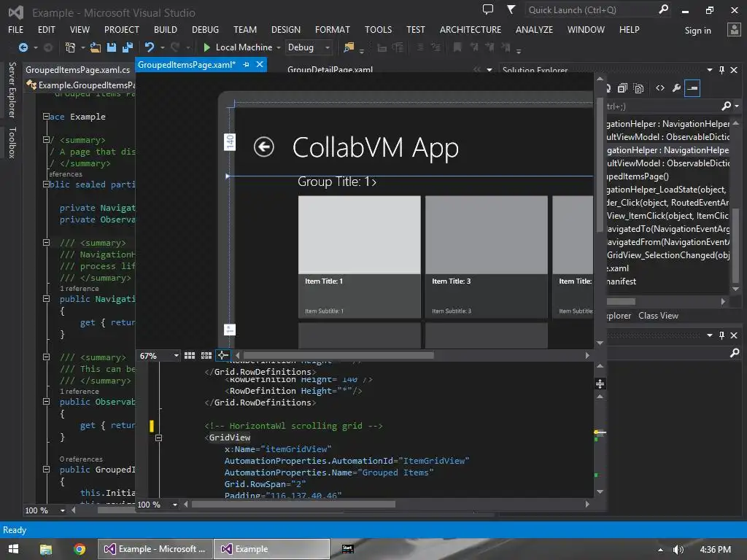Viewport: 747px width, 560px height.
Task: Switch to the Class View tab
Action: click(x=658, y=316)
